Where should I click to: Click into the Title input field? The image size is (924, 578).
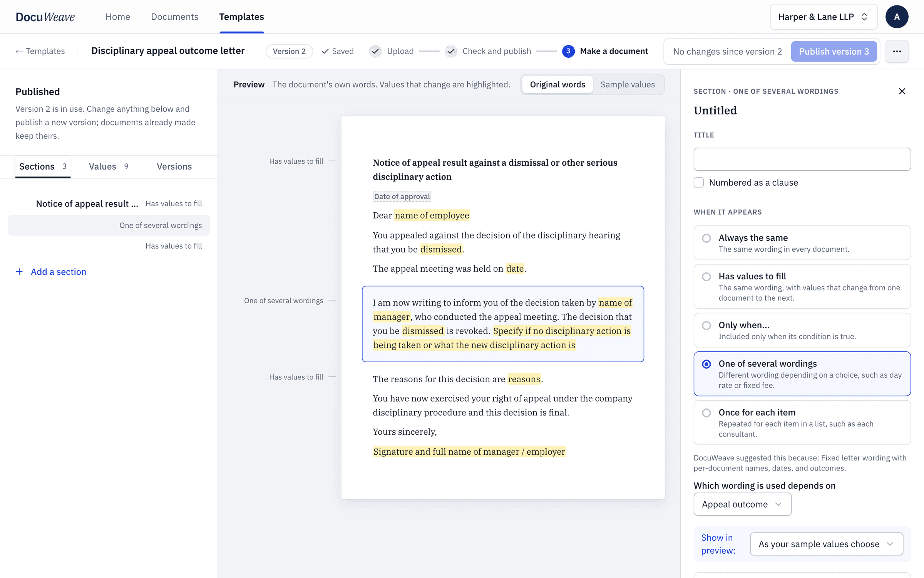802,159
